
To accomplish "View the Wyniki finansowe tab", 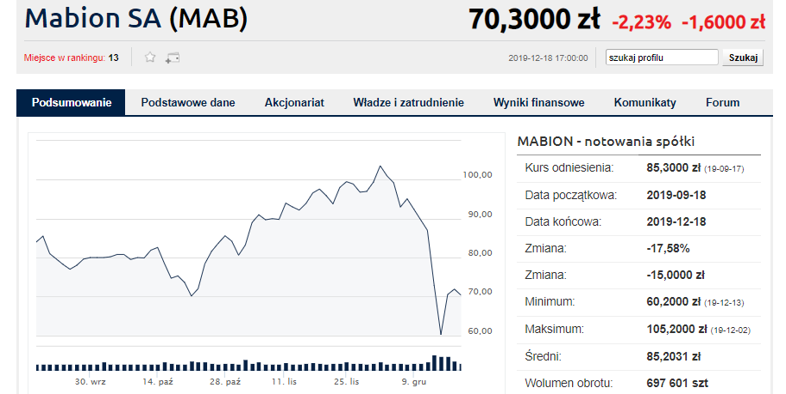I will click(539, 102).
